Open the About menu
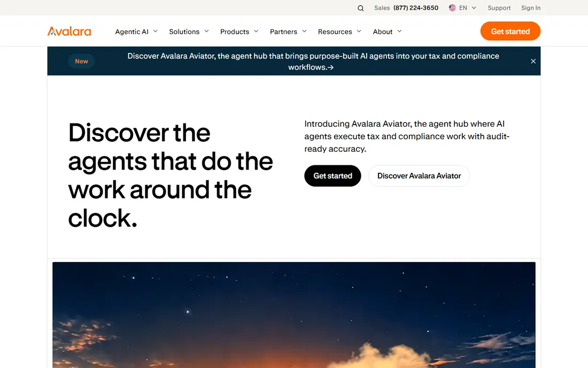 click(383, 32)
